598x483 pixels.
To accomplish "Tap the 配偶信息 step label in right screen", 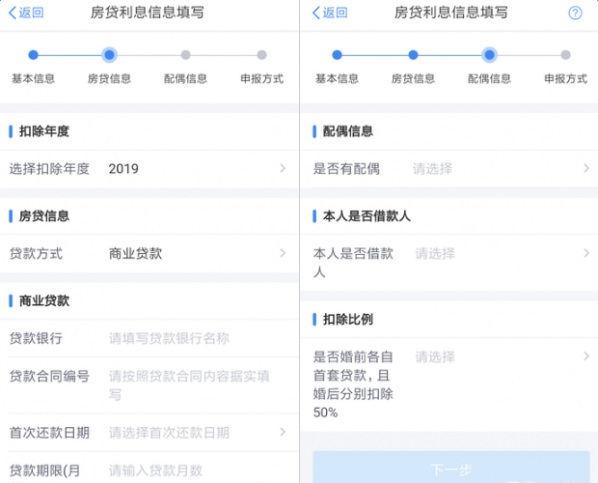I will pyautogui.click(x=489, y=79).
